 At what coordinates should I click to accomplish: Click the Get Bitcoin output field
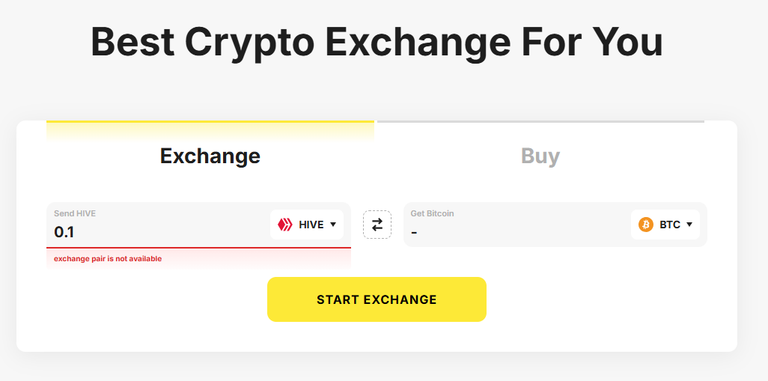click(555, 225)
